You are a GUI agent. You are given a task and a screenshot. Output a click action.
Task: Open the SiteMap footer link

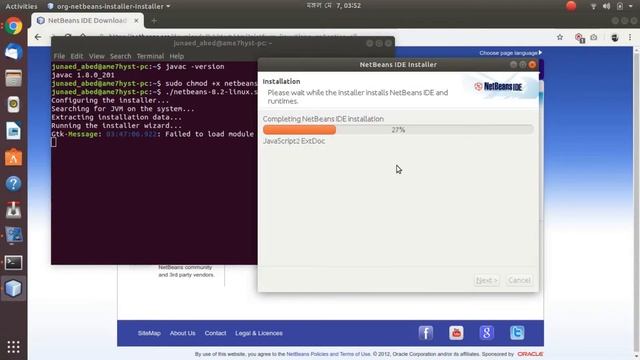[x=149, y=333]
